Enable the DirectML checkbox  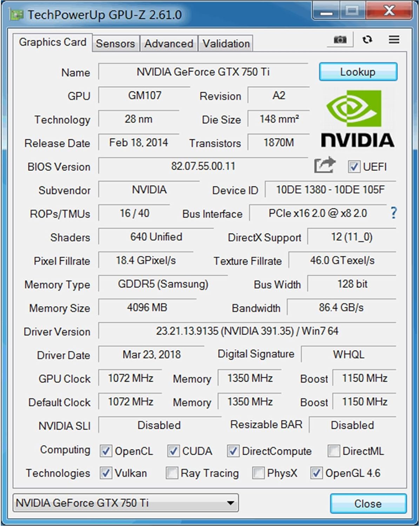pos(333,451)
